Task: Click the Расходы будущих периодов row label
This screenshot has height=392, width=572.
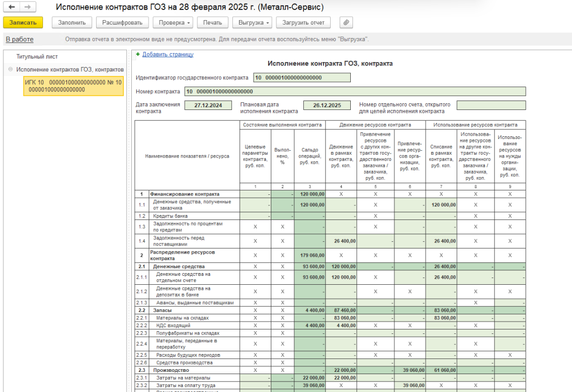Action: pyautogui.click(x=188, y=355)
